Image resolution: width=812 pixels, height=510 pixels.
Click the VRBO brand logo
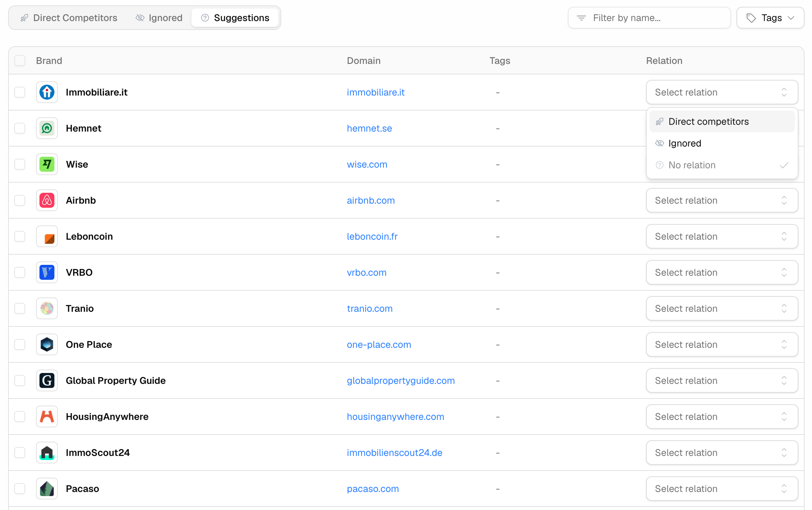(47, 272)
